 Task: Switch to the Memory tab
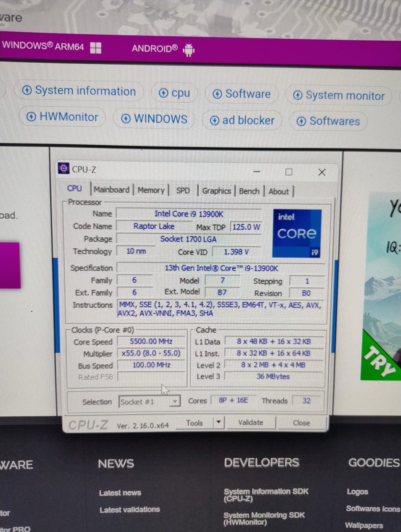click(151, 190)
